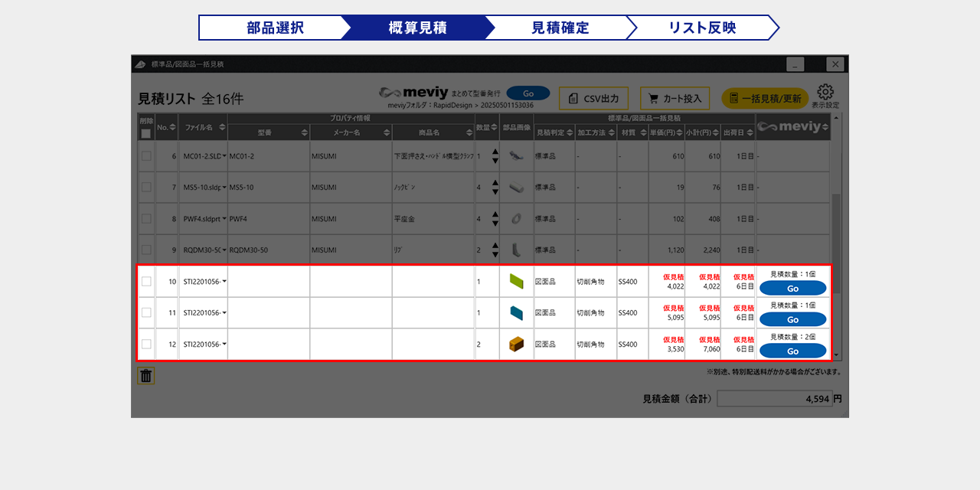
Task: Check the checkbox for row 12
Action: coord(146,345)
